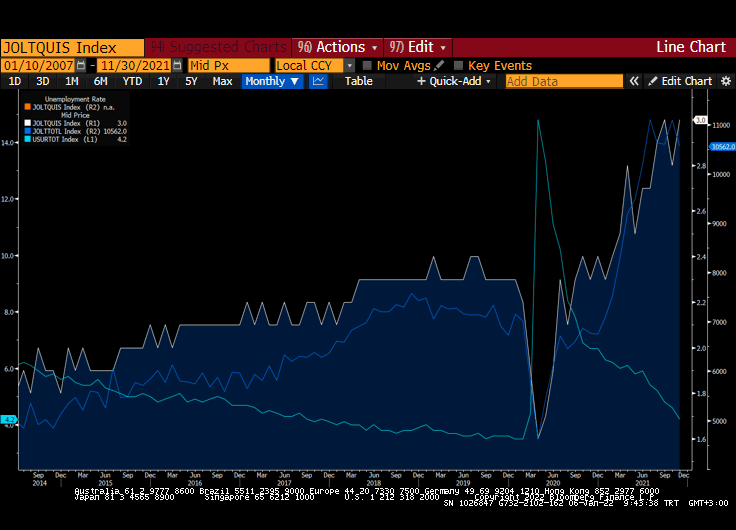Click the Edit Chart pencil icon
Image resolution: width=736 pixels, height=530 pixels.
pyautogui.click(x=652, y=81)
